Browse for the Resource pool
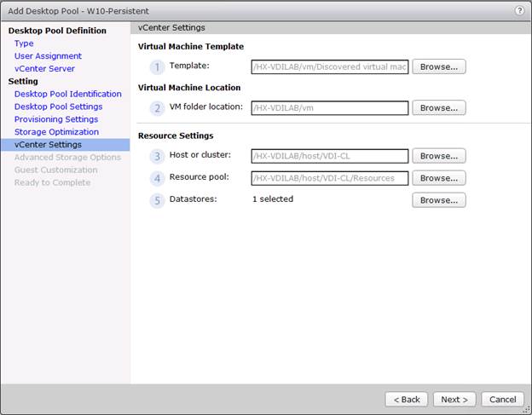Viewport: 532px width, 415px height. click(439, 178)
